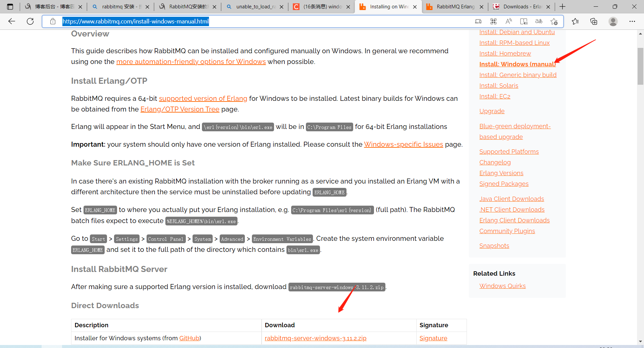Go to 'Install: Debian and Ubuntu'
644x348 pixels.
pyautogui.click(x=517, y=32)
